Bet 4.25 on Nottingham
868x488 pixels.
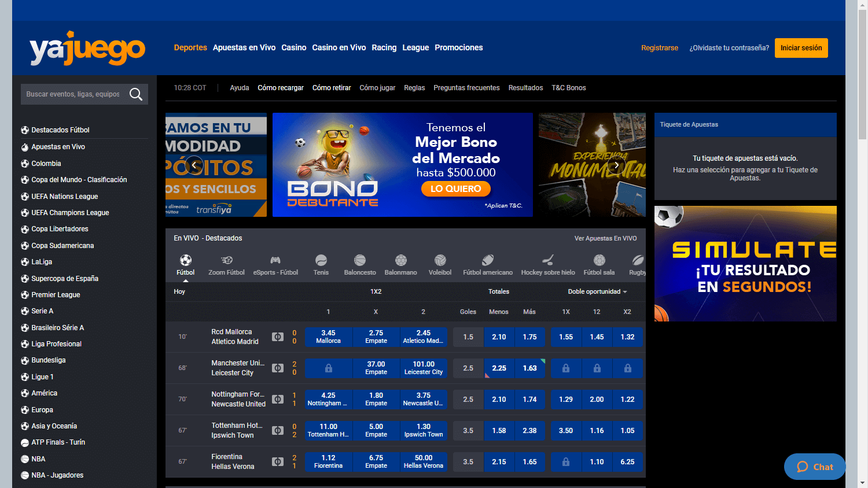point(328,399)
